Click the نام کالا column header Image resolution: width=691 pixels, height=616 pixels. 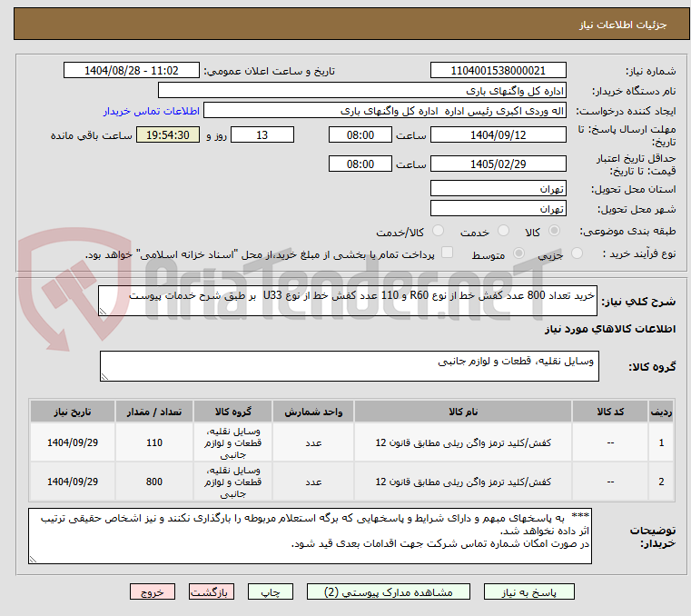click(463, 412)
